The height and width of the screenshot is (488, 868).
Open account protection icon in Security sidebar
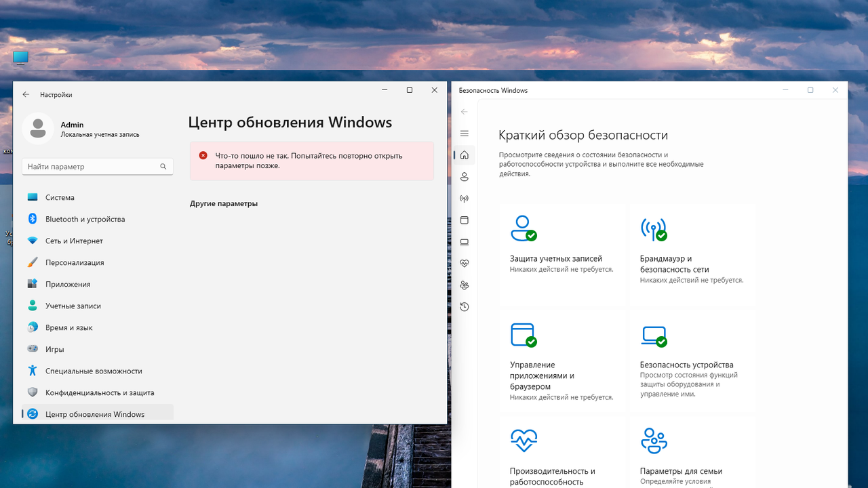464,177
